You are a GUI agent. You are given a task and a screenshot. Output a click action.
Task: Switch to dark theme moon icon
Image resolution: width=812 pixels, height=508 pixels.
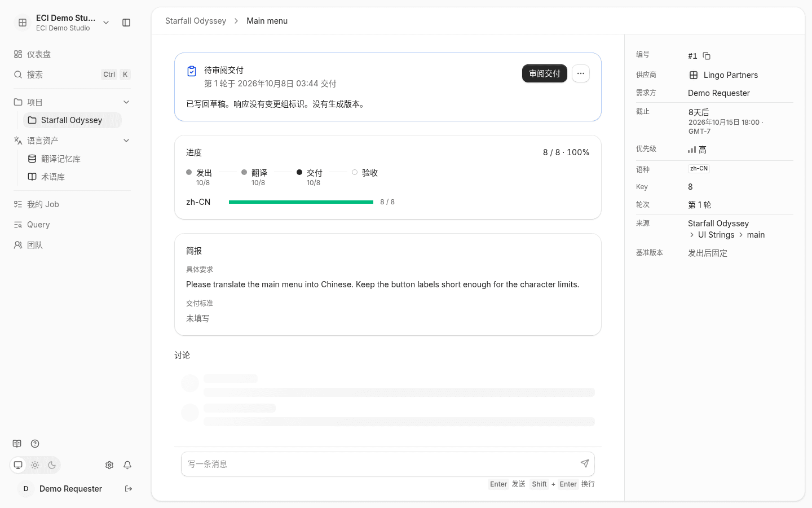pyautogui.click(x=52, y=465)
